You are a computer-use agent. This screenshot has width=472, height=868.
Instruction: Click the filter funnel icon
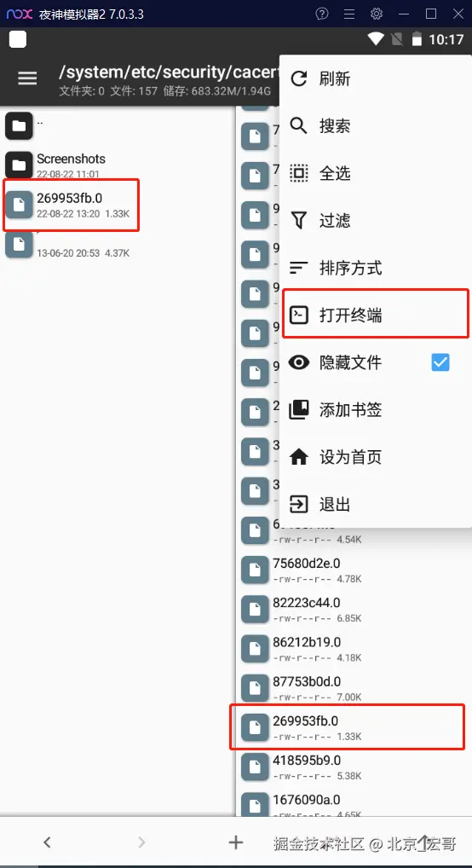[x=299, y=221]
